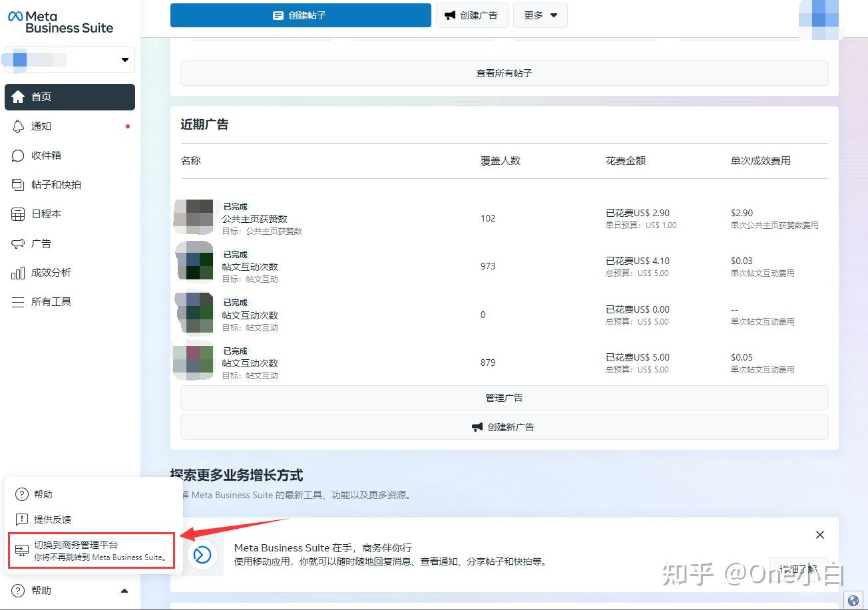Click the Meta Business Suite logo
The image size is (868, 610).
[x=61, y=22]
